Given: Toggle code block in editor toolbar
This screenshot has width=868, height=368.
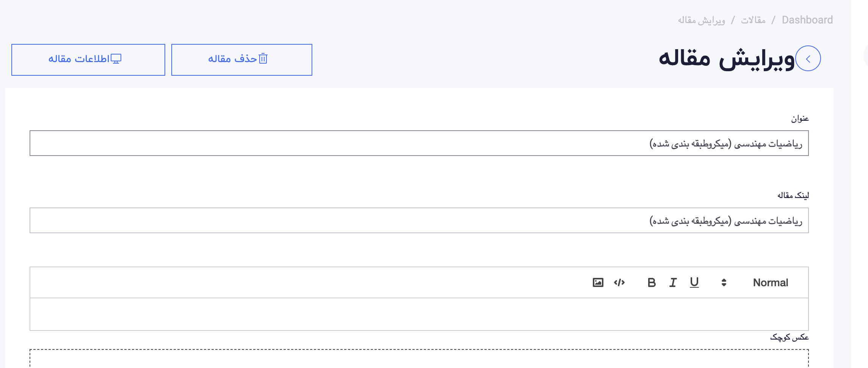Looking at the screenshot, I should [x=619, y=282].
